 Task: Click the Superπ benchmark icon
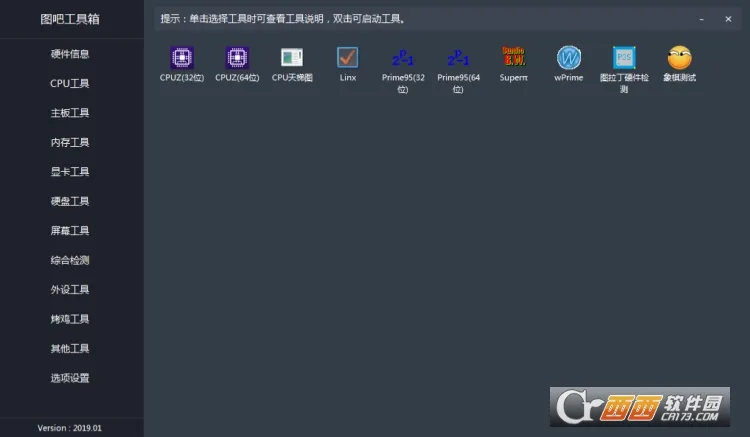[513, 58]
